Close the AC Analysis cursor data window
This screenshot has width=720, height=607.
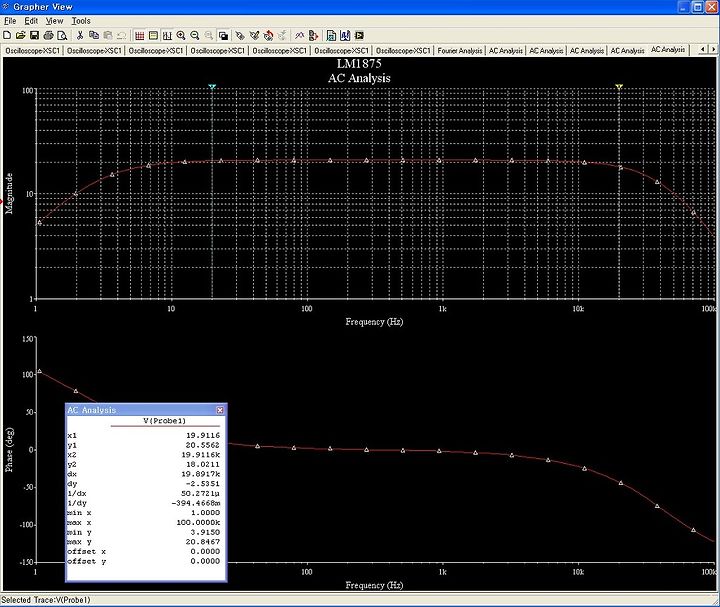[220, 410]
